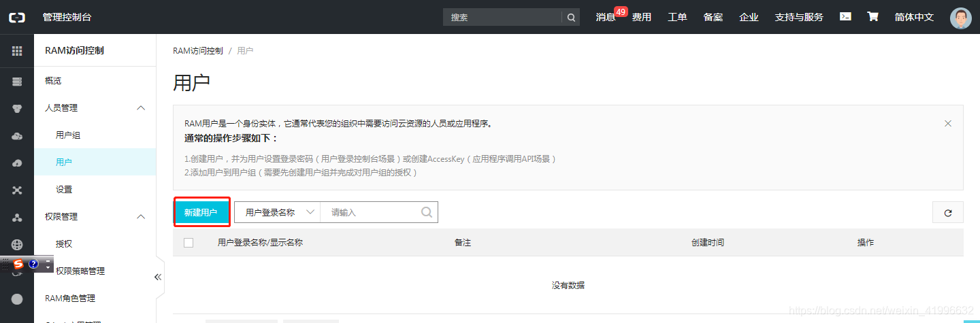Click RAM访问控制 breadcrumb link
The height and width of the screenshot is (323, 980).
(x=198, y=51)
